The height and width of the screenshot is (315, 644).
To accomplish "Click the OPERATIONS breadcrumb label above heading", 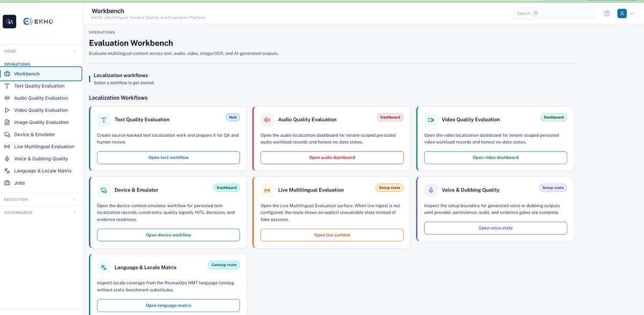I will point(102,33).
